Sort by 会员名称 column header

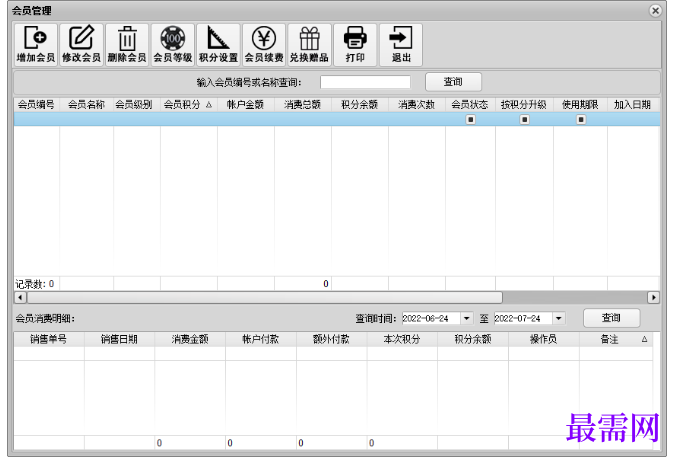[x=86, y=105]
